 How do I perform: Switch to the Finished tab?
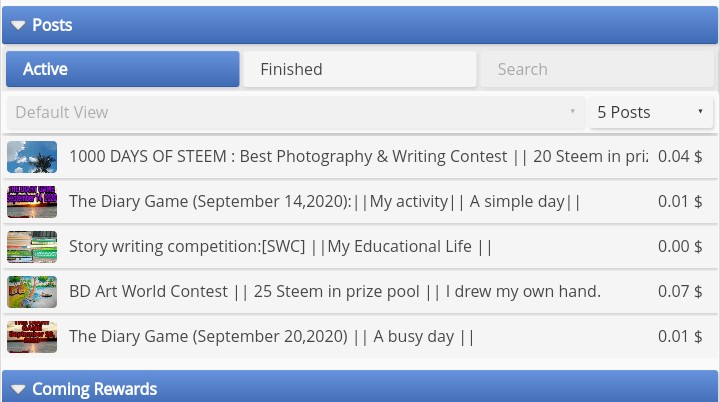click(360, 69)
